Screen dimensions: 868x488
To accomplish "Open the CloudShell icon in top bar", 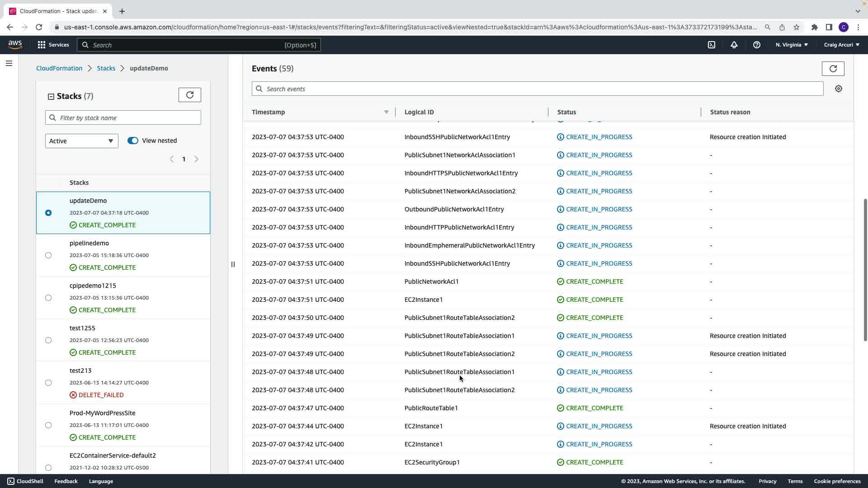I will point(712,45).
